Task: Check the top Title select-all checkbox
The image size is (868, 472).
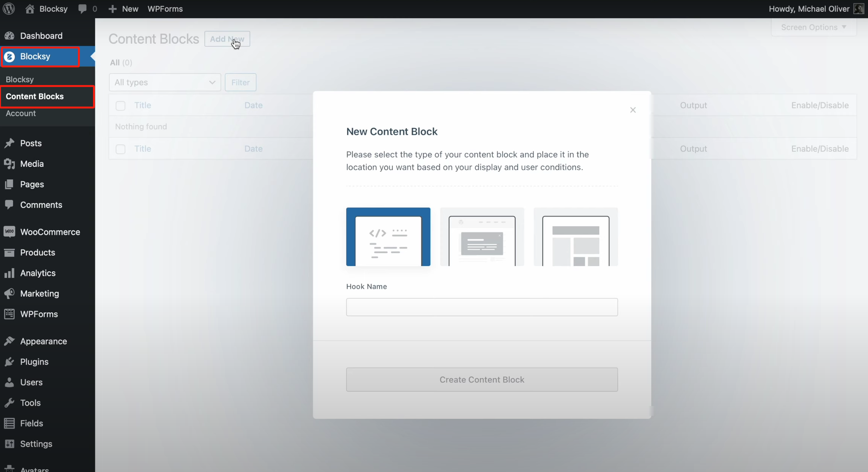Action: (120, 106)
